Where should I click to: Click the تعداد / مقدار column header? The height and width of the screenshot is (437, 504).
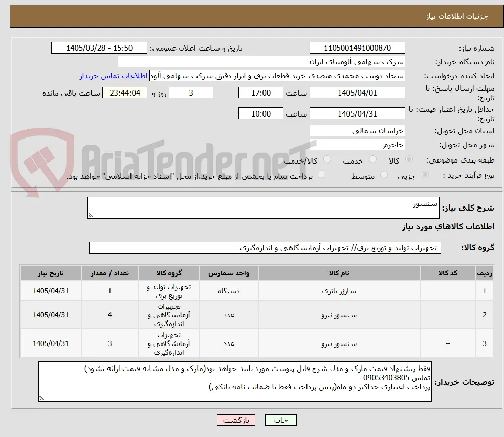point(109,273)
